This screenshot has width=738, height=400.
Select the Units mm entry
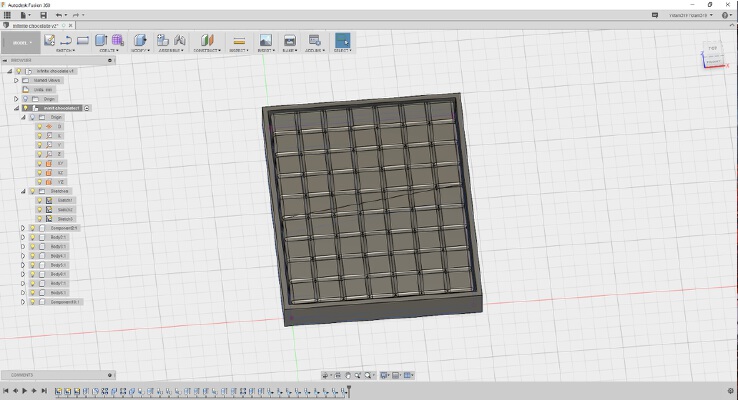coord(43,89)
